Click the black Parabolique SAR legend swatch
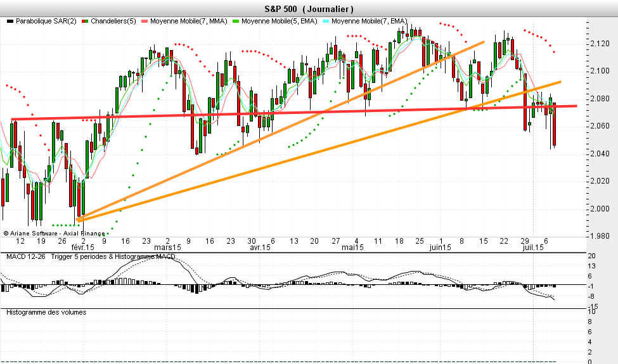618x364 pixels. (x=10, y=22)
